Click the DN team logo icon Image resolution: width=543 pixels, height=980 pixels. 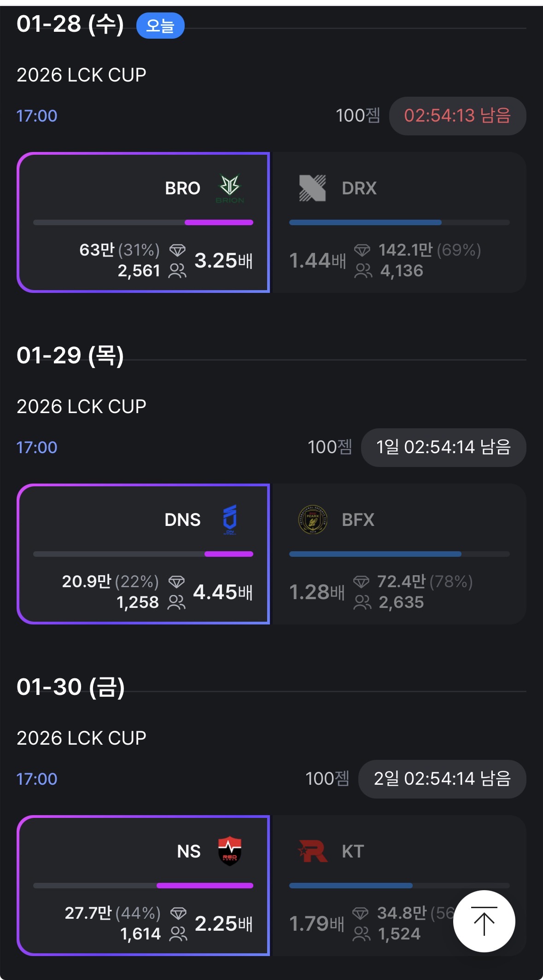(229, 519)
